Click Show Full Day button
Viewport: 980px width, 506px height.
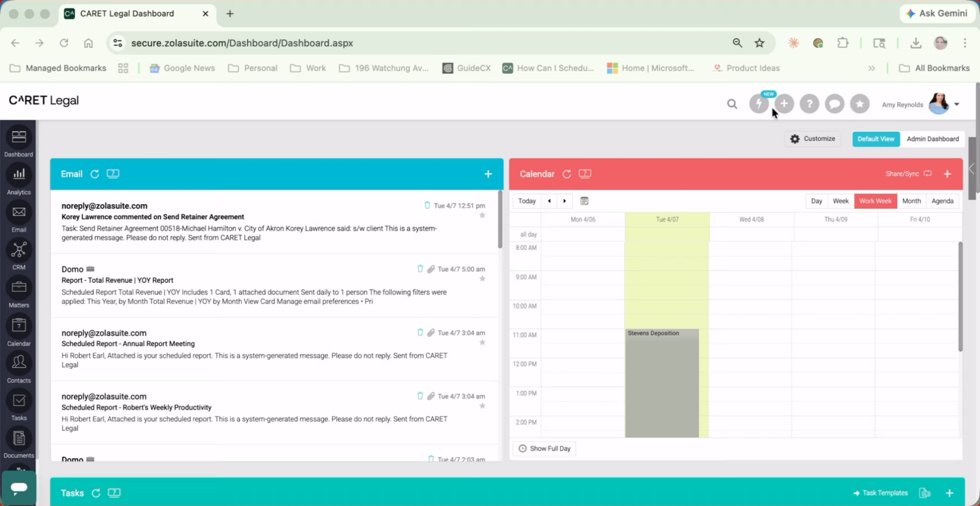click(x=544, y=448)
